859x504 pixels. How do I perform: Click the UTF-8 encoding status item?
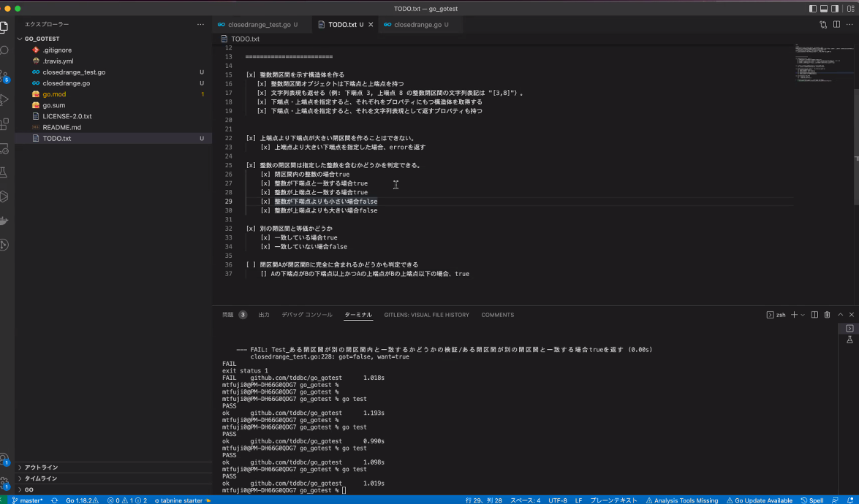coord(557,500)
